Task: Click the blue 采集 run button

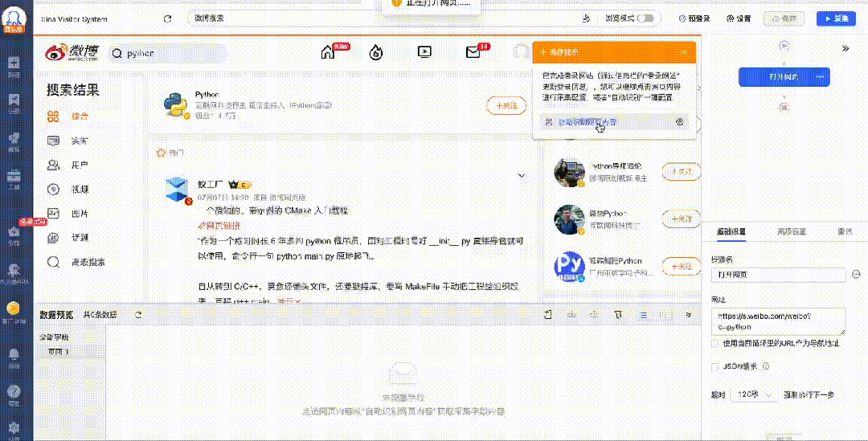Action: tap(836, 18)
